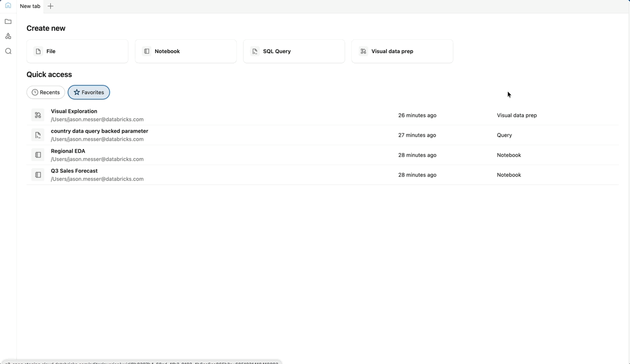Create a new File

pos(77,51)
